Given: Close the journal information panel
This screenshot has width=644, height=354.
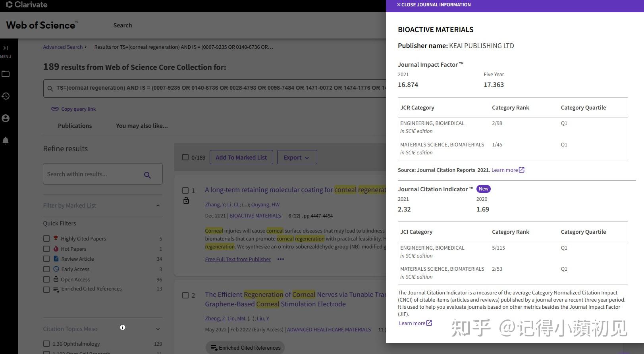Looking at the screenshot, I should [x=434, y=5].
